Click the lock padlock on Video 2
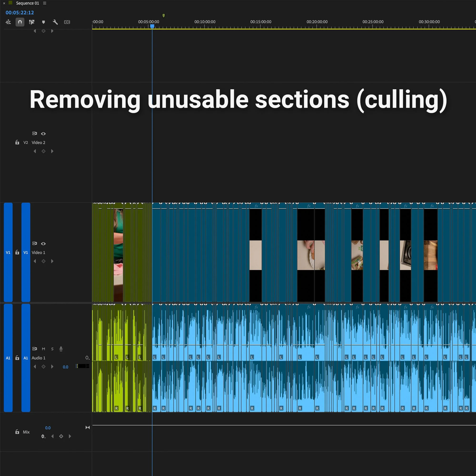The height and width of the screenshot is (476, 476). click(x=17, y=142)
